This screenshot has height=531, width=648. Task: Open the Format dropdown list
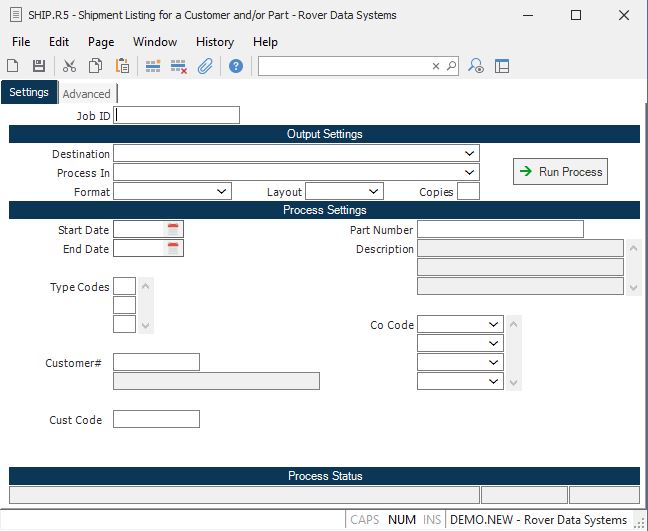click(x=222, y=191)
